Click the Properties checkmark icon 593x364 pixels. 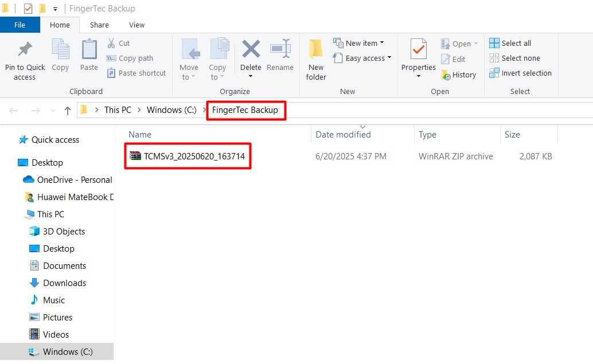[x=418, y=49]
